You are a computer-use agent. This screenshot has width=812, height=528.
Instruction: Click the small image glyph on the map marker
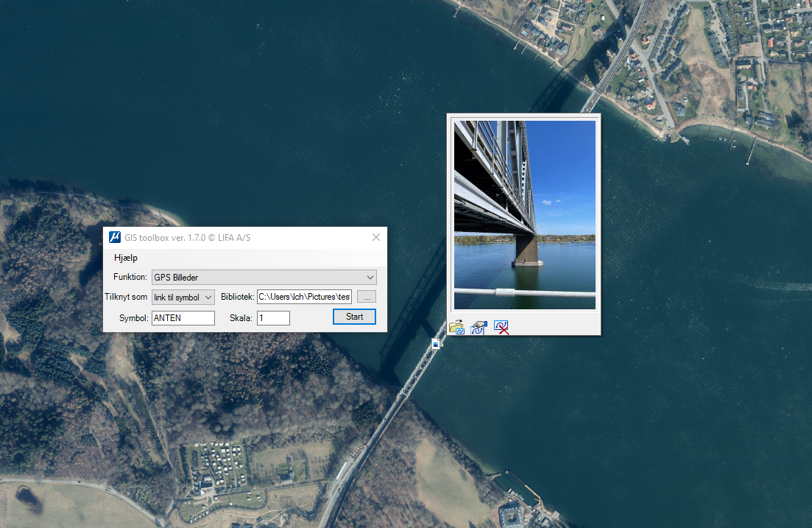(436, 345)
